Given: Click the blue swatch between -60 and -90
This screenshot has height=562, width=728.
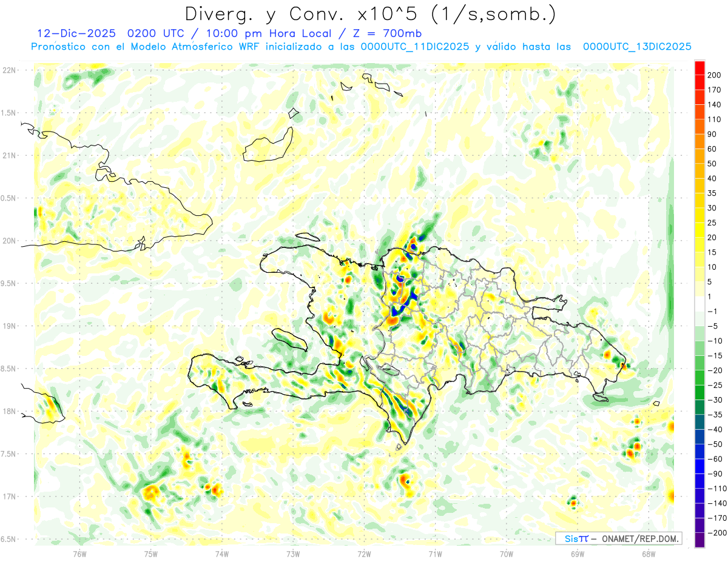Looking at the screenshot, I should tap(699, 466).
